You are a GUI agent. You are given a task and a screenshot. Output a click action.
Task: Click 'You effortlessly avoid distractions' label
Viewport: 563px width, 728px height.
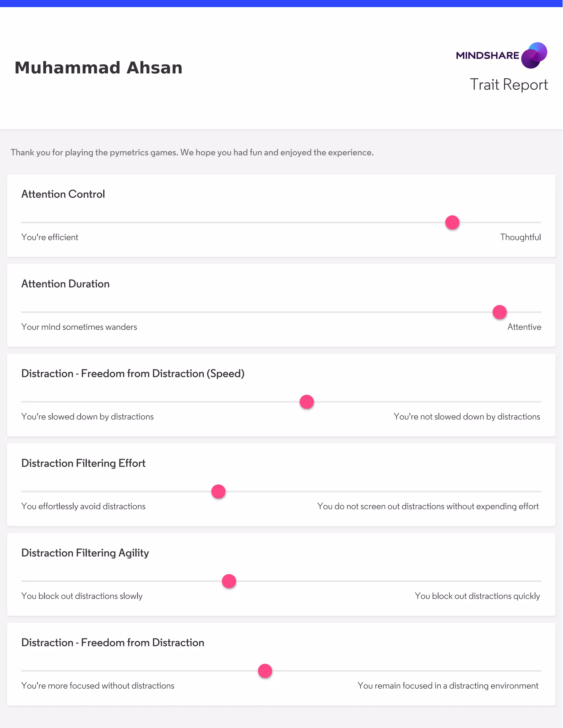(83, 506)
